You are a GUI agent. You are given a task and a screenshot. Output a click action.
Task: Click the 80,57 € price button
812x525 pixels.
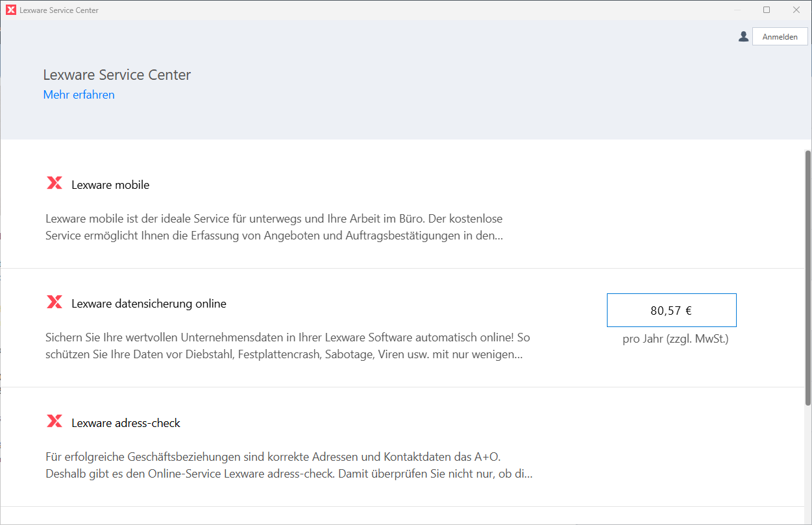coord(671,310)
